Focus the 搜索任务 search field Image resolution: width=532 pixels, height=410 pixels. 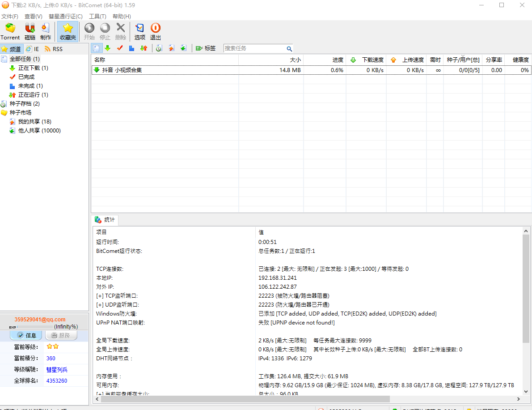pyautogui.click(x=254, y=48)
